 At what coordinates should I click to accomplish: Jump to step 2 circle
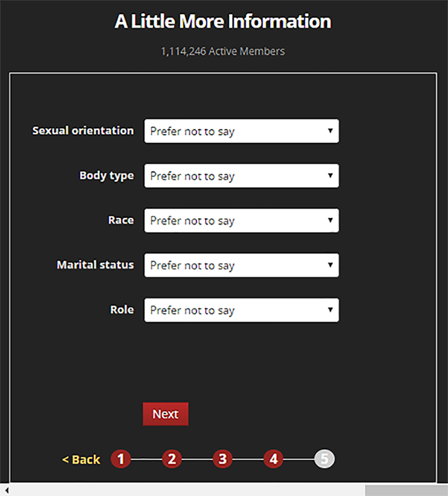coord(172,459)
